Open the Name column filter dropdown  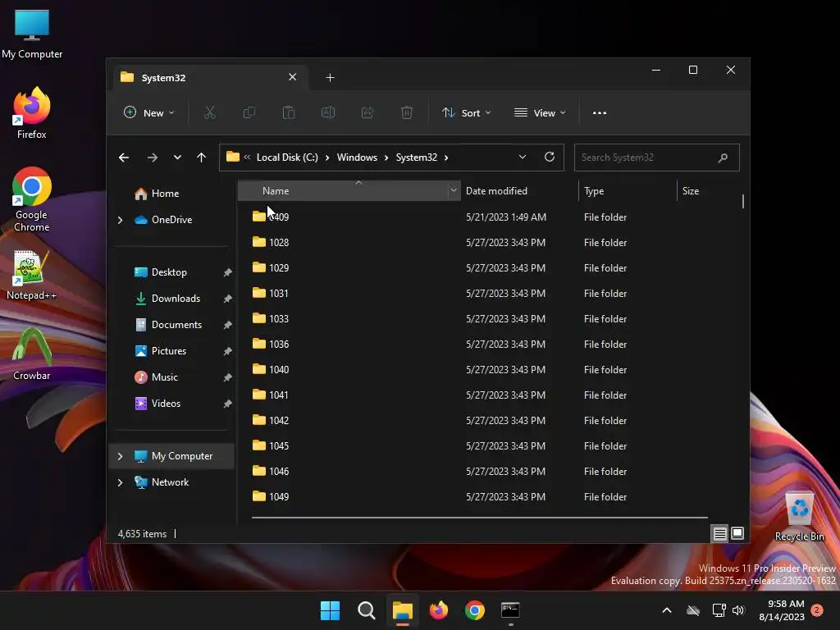[x=454, y=190]
